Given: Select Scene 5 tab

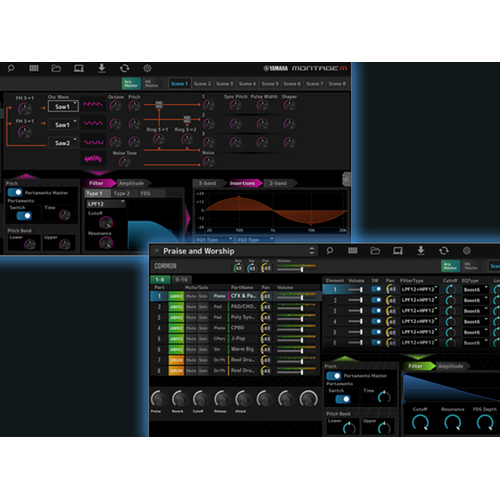Looking at the screenshot, I should pos(270,84).
